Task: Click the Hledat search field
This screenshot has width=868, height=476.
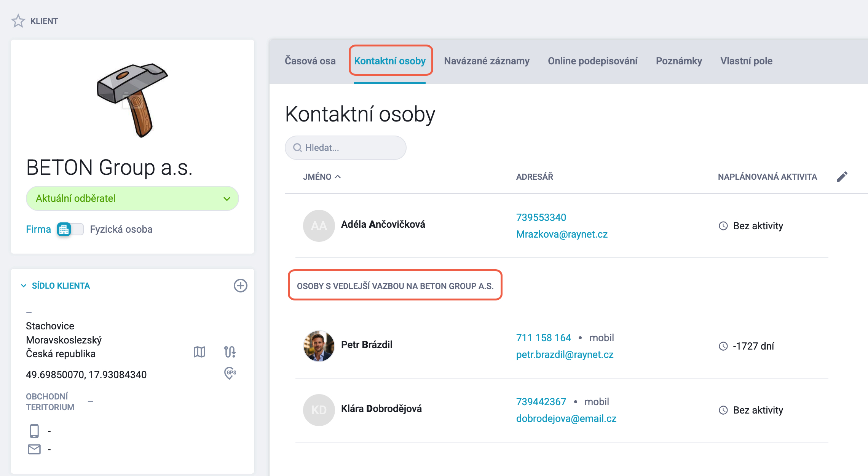Action: point(345,148)
